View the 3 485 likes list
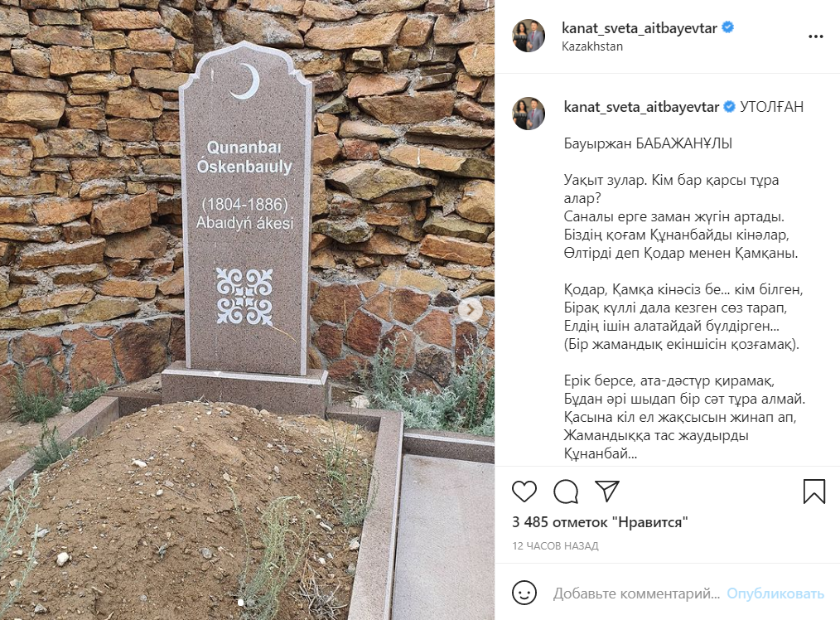The width and height of the screenshot is (840, 620). coord(600,522)
